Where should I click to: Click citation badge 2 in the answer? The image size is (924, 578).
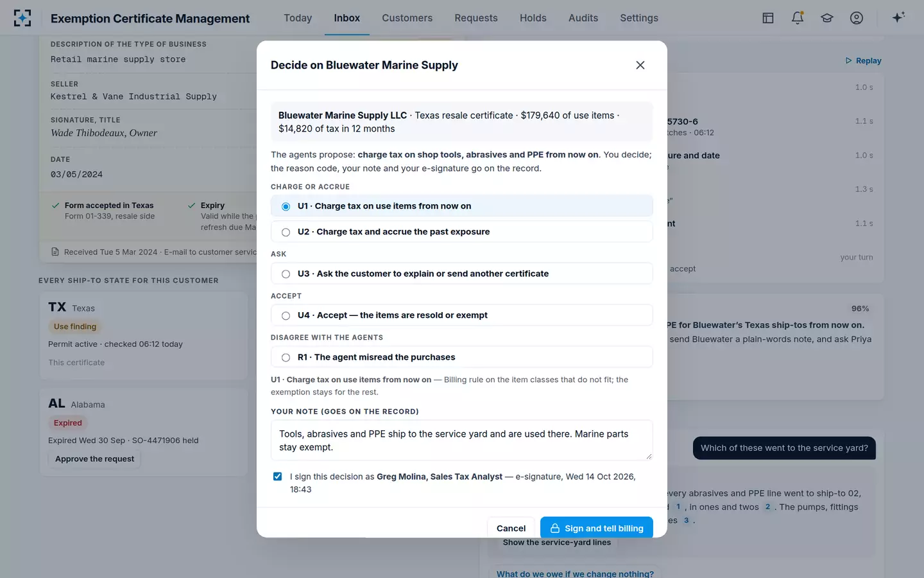[x=767, y=507]
